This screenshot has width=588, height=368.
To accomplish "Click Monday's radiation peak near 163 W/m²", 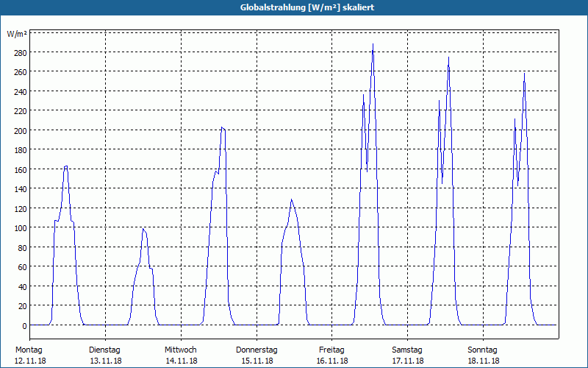I will click(x=66, y=166).
